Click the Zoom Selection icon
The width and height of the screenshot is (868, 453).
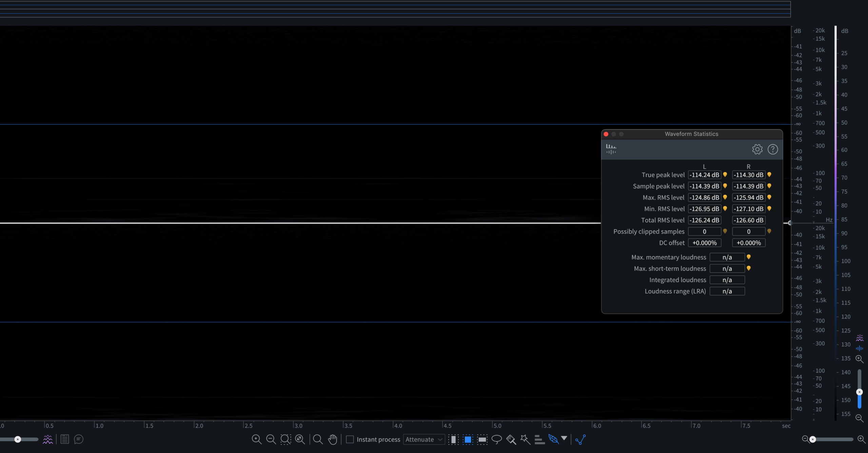tap(285, 439)
